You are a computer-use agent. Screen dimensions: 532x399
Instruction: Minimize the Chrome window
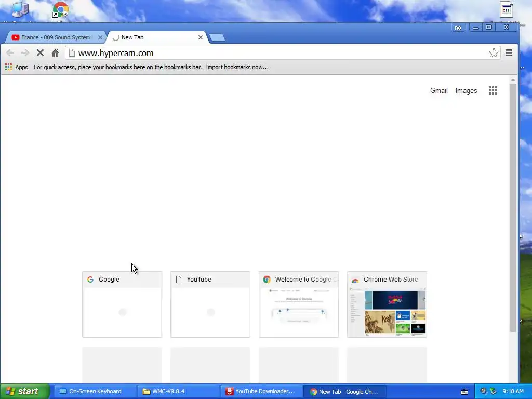(x=476, y=28)
